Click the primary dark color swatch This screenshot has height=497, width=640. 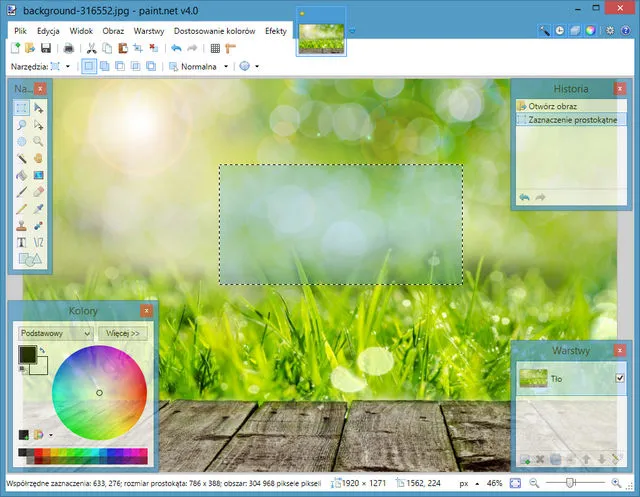(x=26, y=355)
